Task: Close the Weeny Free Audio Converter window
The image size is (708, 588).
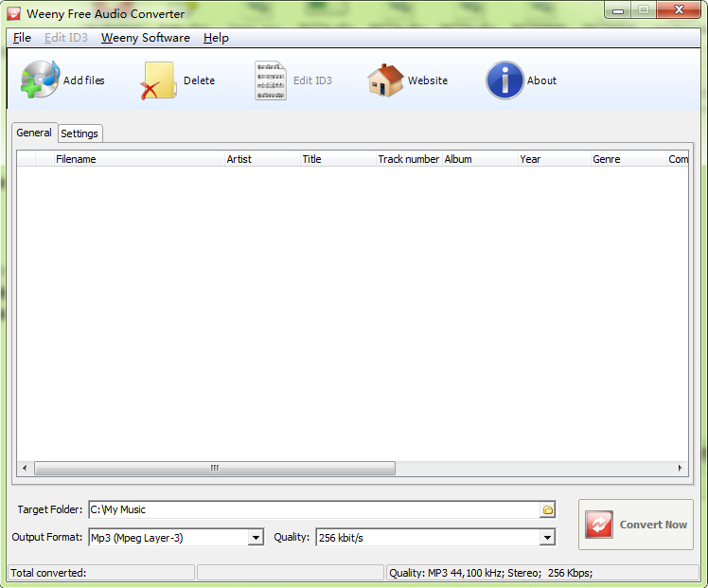Action: coord(679,9)
